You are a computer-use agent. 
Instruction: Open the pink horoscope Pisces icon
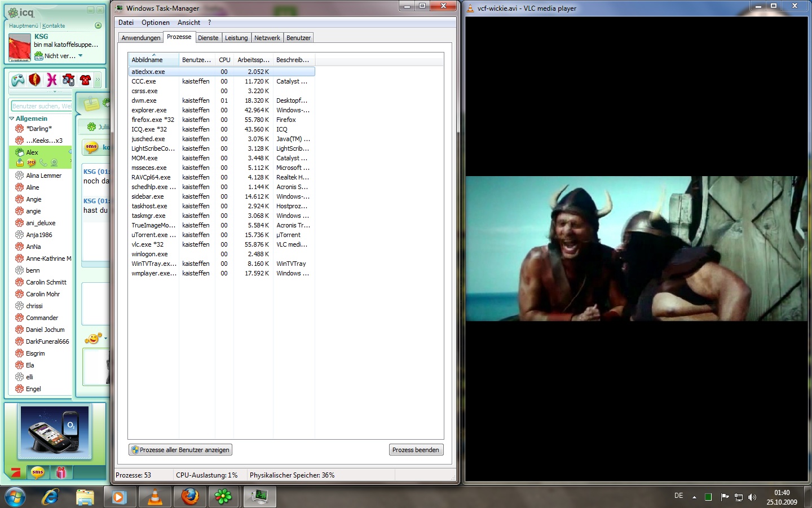click(52, 80)
